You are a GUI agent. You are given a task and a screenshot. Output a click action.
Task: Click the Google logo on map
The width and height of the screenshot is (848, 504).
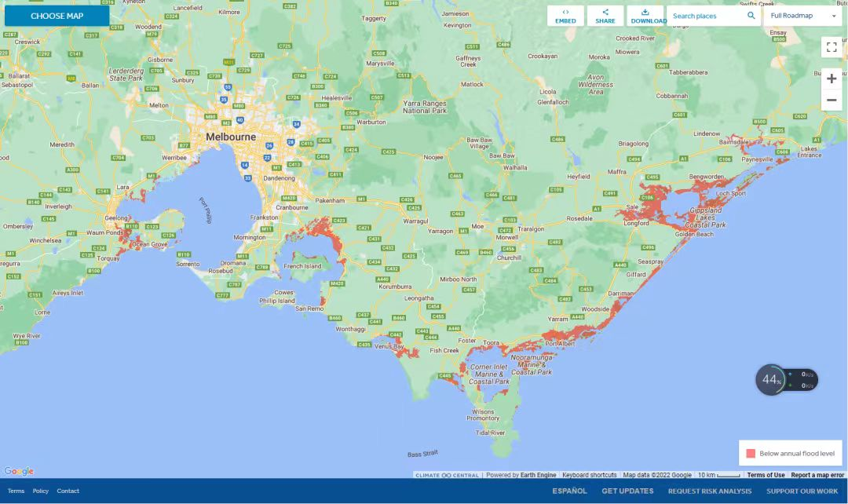[19, 471]
